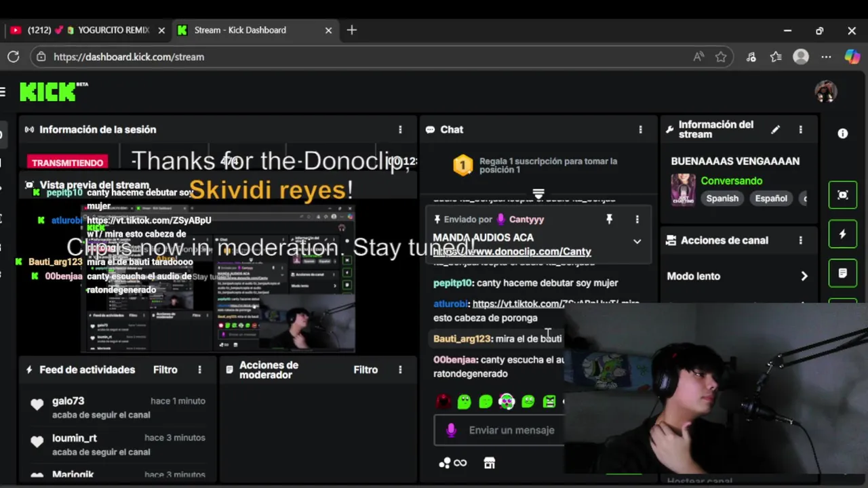
Task: Open browser Copilot icon
Action: pos(852,57)
